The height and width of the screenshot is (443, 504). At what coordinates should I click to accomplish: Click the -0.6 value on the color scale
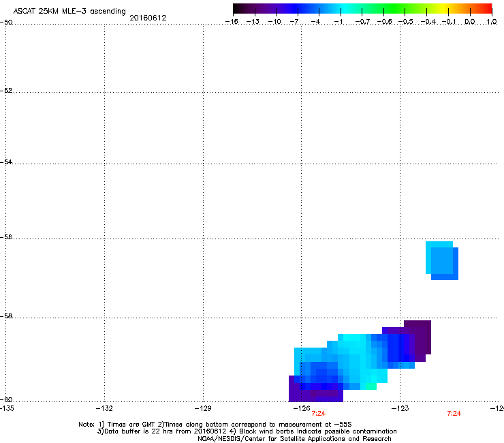[x=384, y=22]
